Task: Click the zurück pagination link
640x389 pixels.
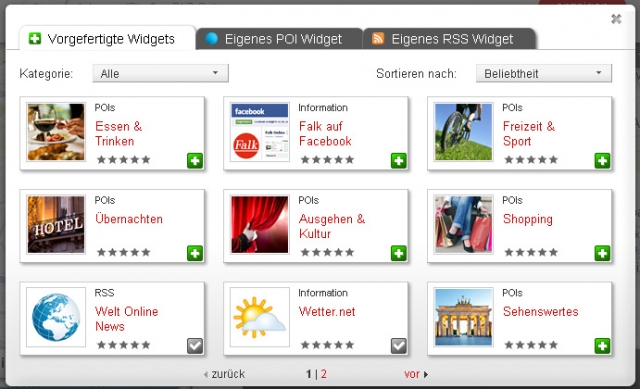Action: click(x=224, y=374)
